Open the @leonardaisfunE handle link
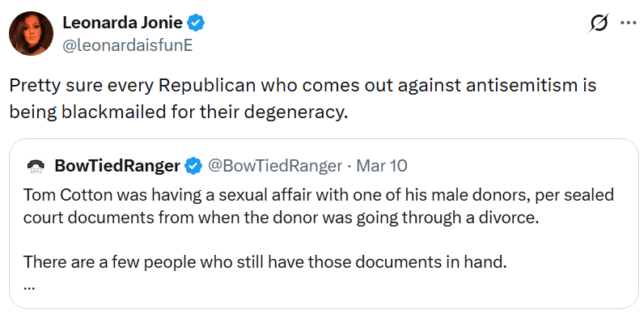644x326 pixels. [x=127, y=45]
